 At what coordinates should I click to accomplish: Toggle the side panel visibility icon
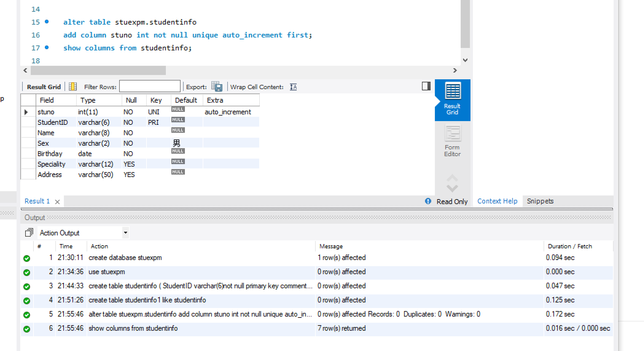(x=426, y=86)
